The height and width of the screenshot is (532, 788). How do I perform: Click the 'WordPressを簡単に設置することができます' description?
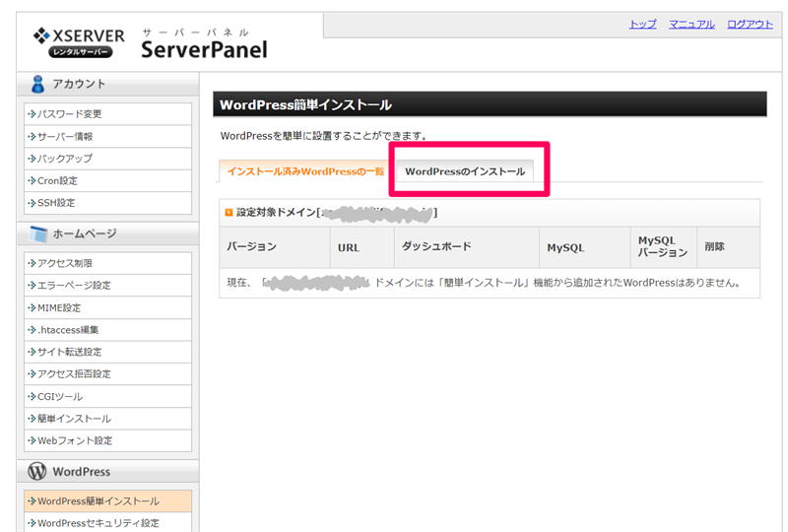pos(324,136)
